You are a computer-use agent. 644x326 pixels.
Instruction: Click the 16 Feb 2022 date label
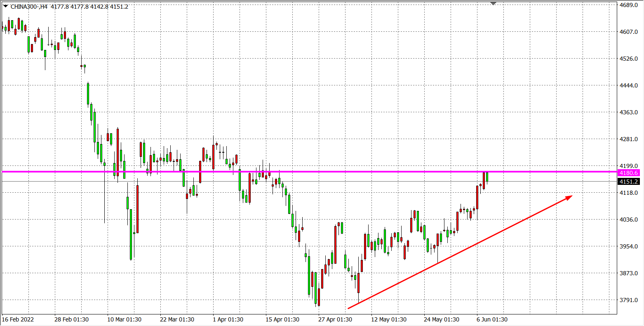coord(18,320)
